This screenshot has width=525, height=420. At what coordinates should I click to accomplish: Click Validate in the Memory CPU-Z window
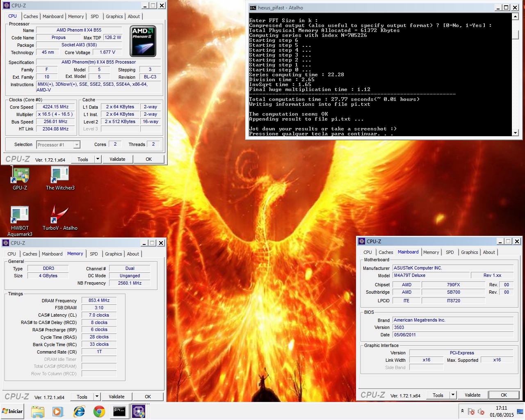116,397
